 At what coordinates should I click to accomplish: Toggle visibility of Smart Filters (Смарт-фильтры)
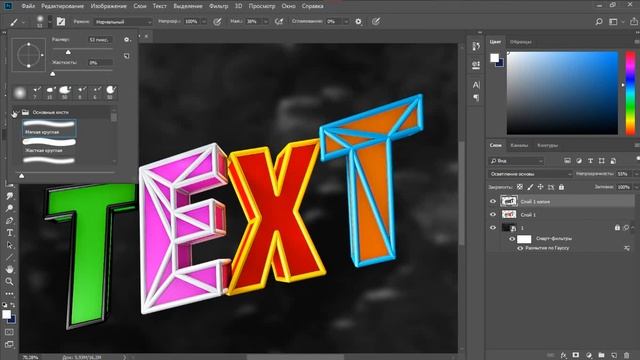point(512,239)
